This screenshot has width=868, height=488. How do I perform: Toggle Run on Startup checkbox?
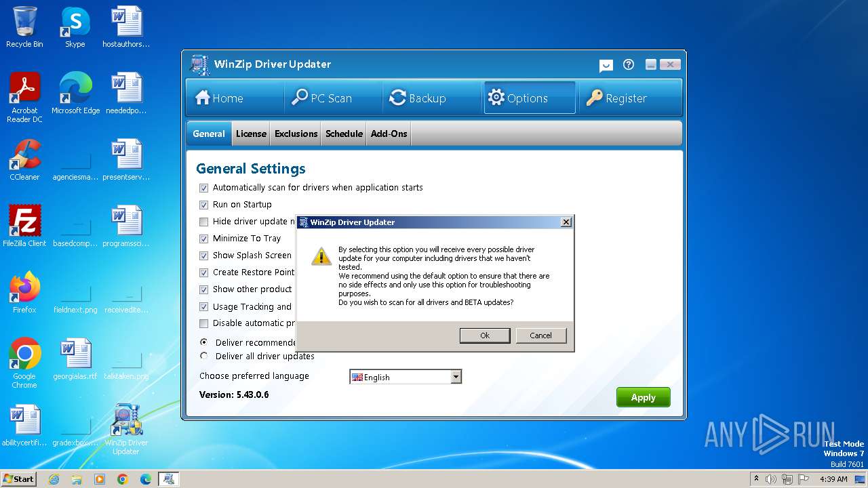click(x=203, y=205)
